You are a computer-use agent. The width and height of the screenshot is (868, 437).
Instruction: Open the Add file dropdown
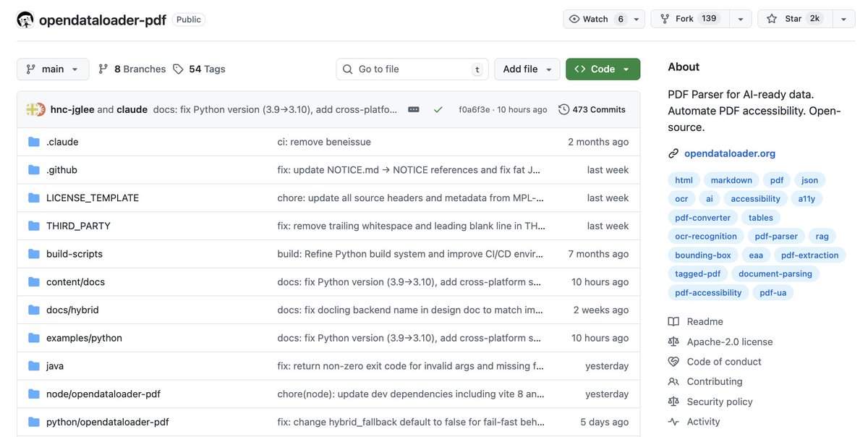point(527,69)
